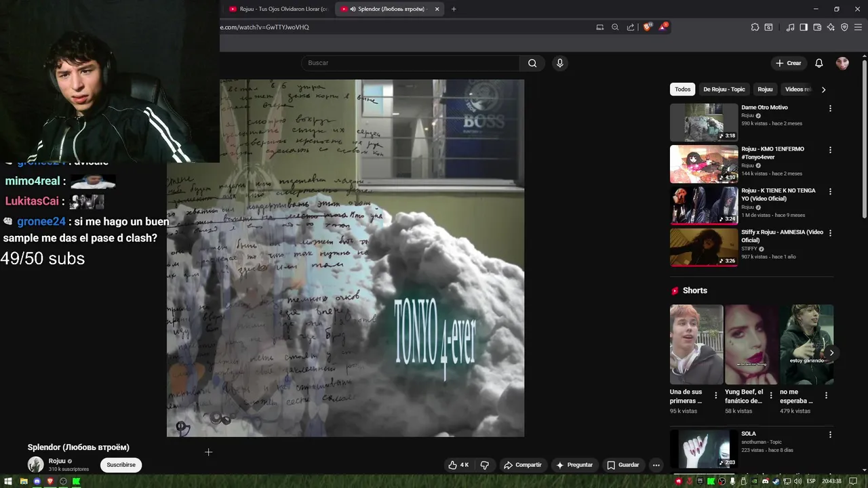Select the Todos filter chip
868x488 pixels.
coord(683,89)
